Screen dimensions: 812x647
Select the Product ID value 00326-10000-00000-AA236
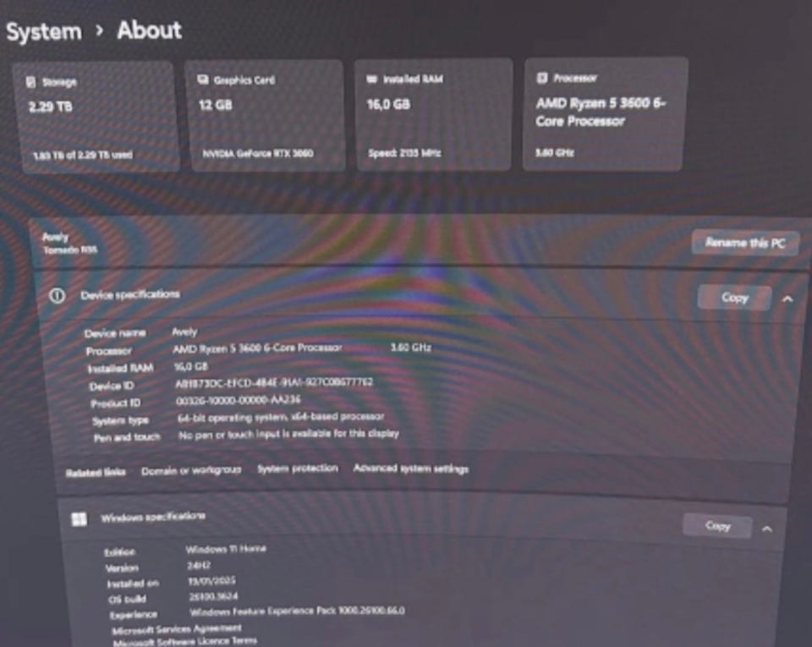(x=239, y=400)
